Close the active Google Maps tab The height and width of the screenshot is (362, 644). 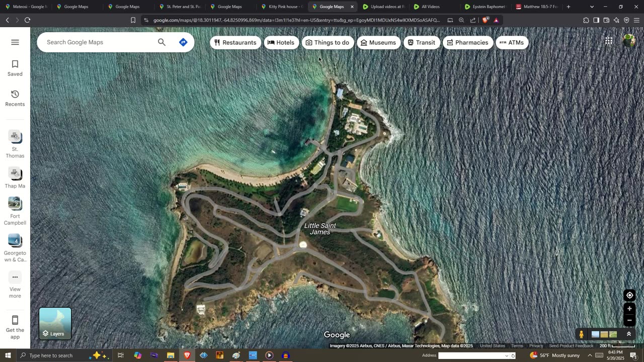(x=352, y=7)
